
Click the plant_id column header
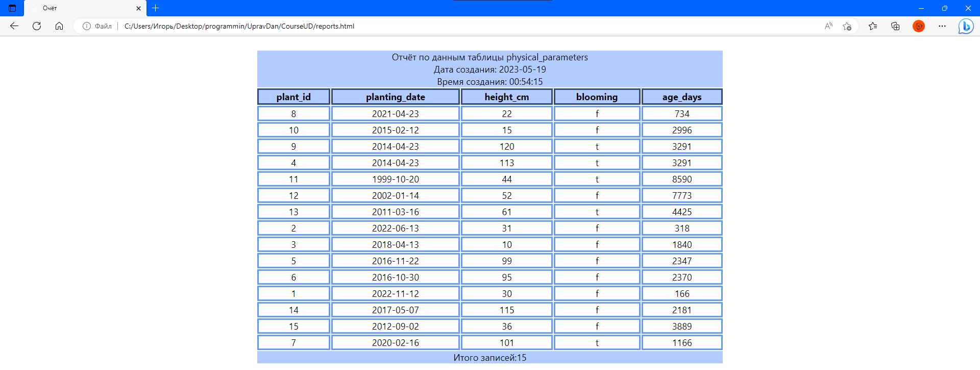[x=293, y=97]
